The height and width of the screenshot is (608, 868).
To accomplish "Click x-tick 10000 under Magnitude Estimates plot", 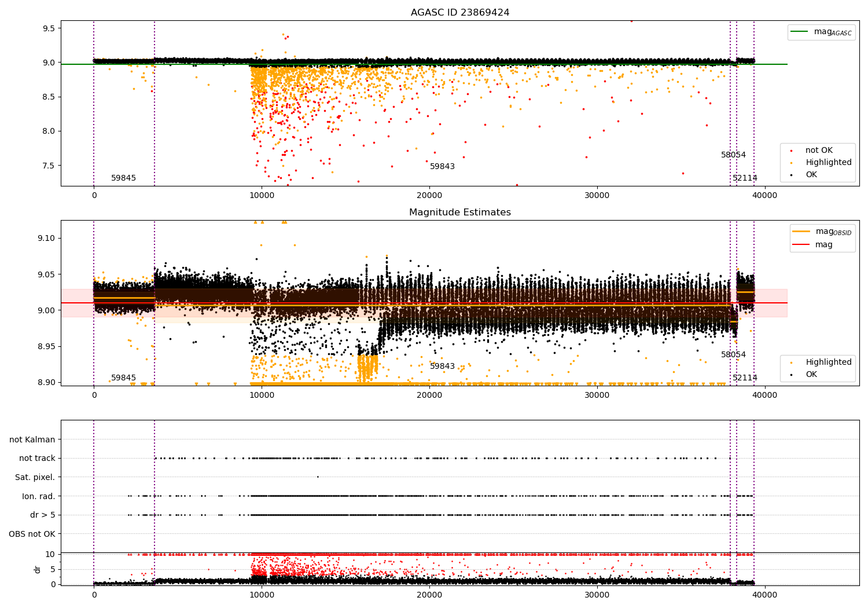I will [262, 395].
